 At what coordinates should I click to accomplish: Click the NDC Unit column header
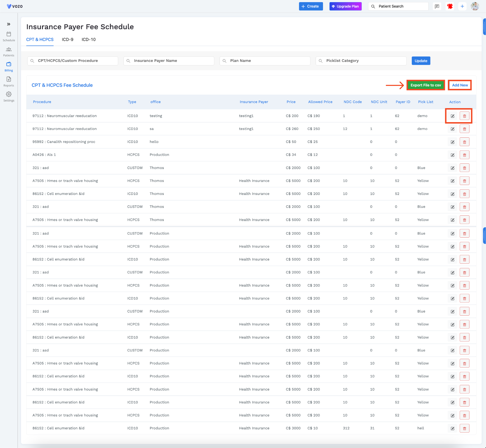[x=379, y=102]
